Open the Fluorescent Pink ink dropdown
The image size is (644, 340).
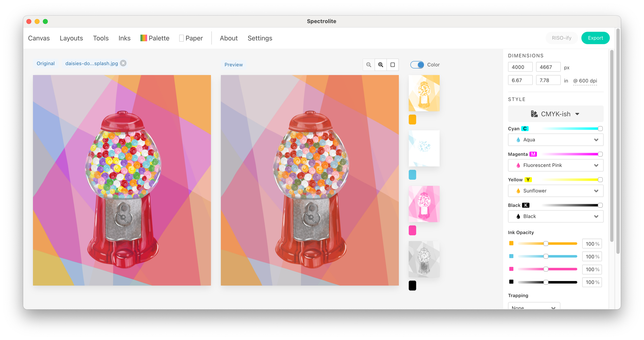[x=556, y=165]
